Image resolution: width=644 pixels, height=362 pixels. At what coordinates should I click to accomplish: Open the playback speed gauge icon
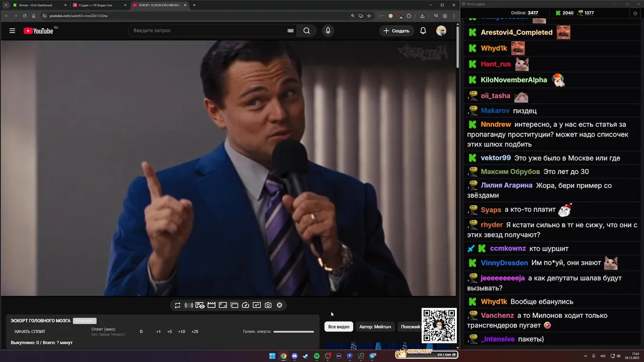[x=246, y=305]
